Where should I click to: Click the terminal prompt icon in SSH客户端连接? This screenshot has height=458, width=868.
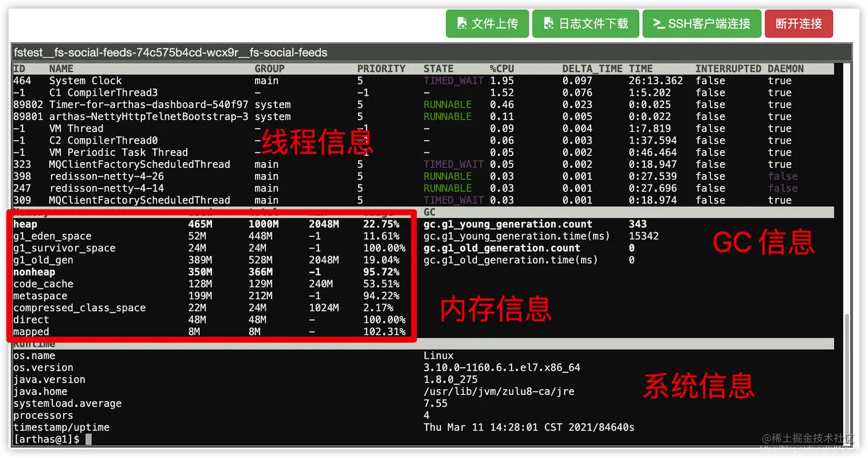(658, 24)
